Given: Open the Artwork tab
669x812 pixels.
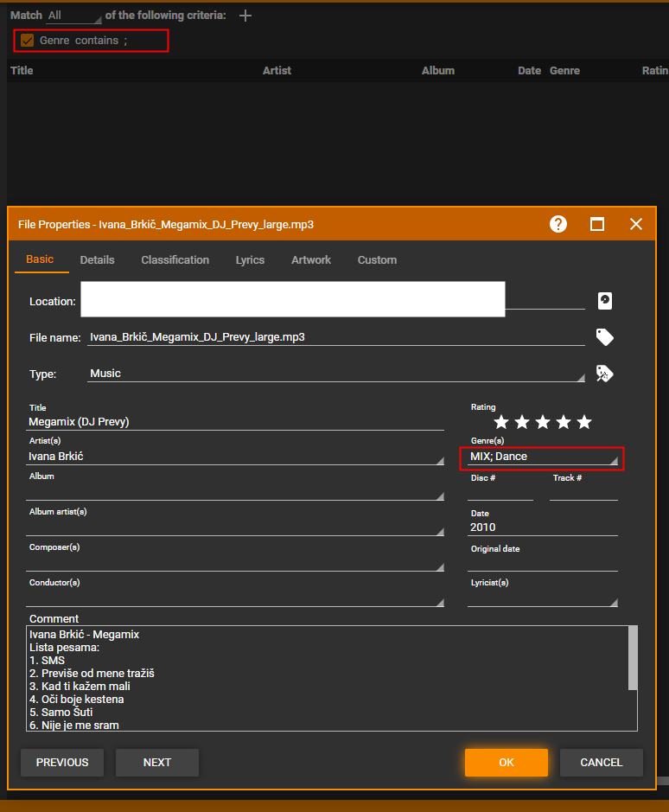Looking at the screenshot, I should [x=311, y=259].
